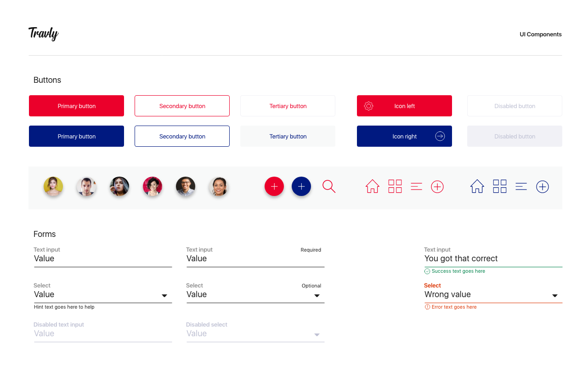Click the navy home icon

(x=477, y=186)
